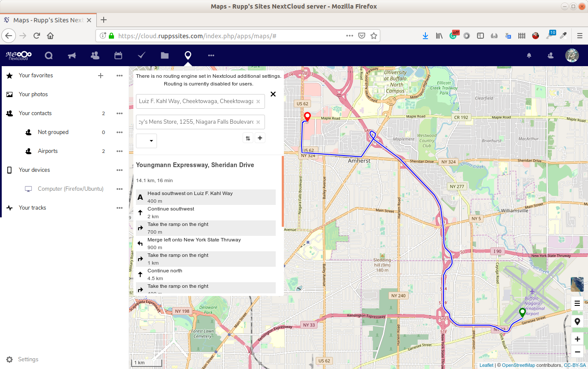Viewport: 588px width, 369px height.
Task: Open the Calendar app icon
Action: coord(118,55)
